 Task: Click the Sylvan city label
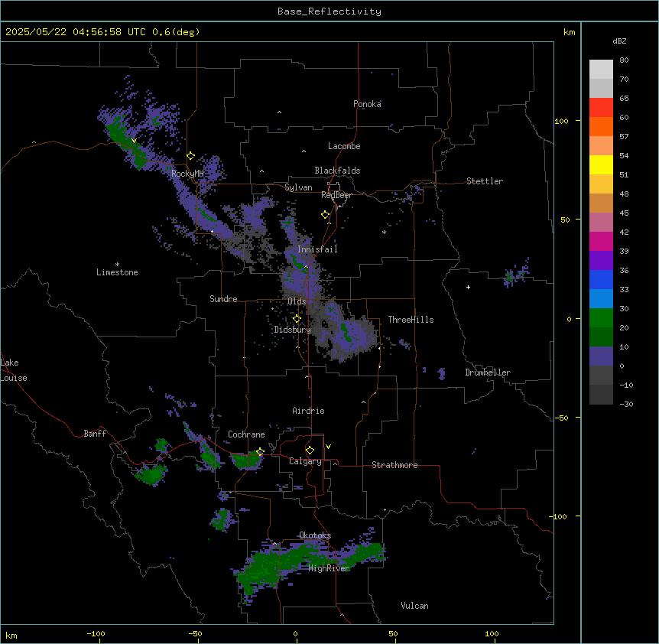(298, 187)
